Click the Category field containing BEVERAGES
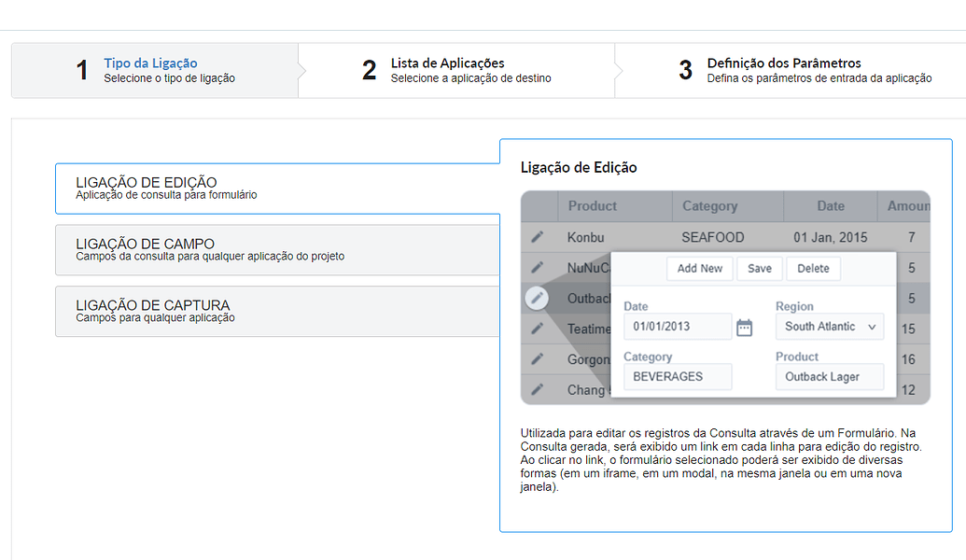966x560 pixels. pos(677,376)
